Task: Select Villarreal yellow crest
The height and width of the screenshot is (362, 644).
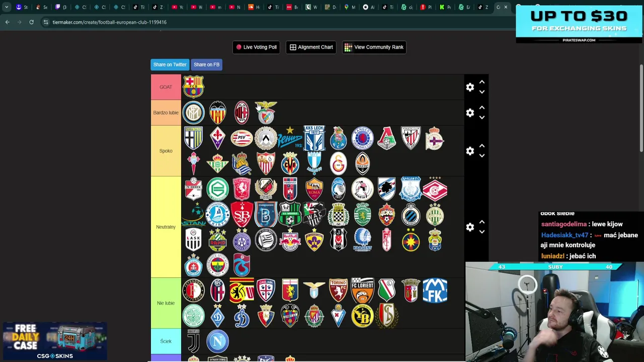Action: [290, 163]
